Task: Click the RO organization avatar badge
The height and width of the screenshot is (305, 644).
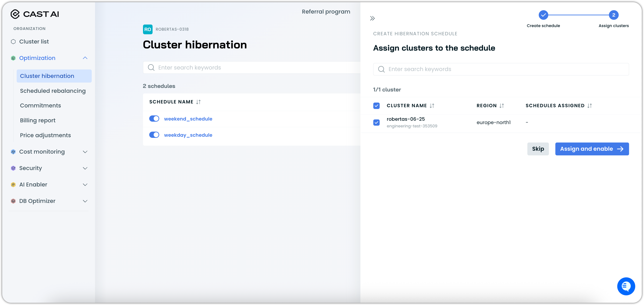Action: [x=147, y=30]
